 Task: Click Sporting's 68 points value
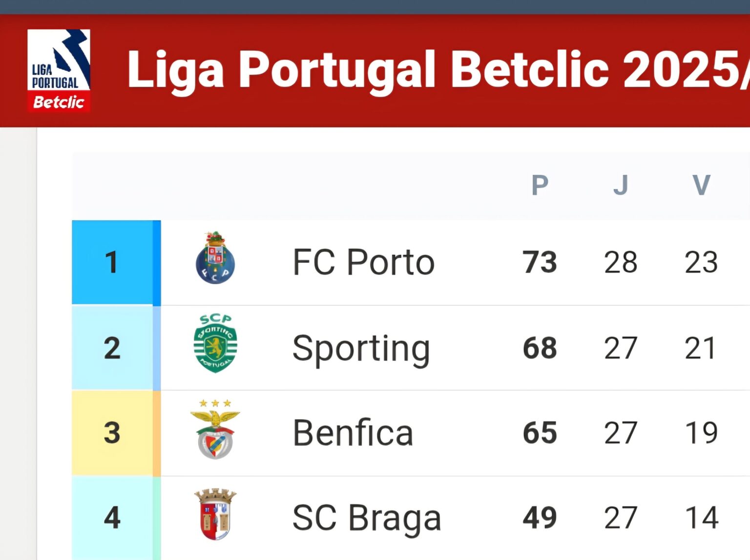(540, 348)
